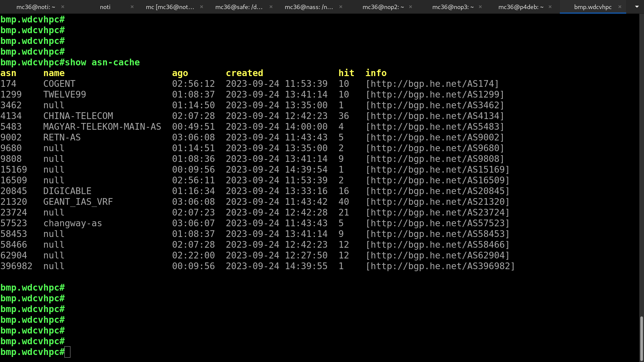The height and width of the screenshot is (362, 644).
Task: Open the http://bgp.he.net/AS16509 link
Action: (437, 180)
